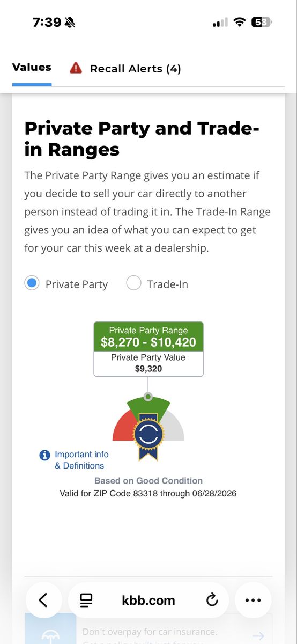Tap the browser back arrow button
297x644 pixels.
(43, 600)
